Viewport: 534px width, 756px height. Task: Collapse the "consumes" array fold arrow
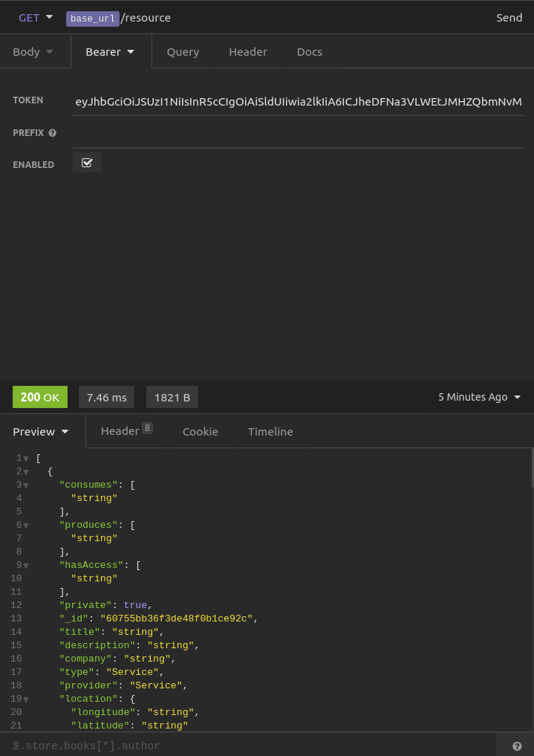26,485
